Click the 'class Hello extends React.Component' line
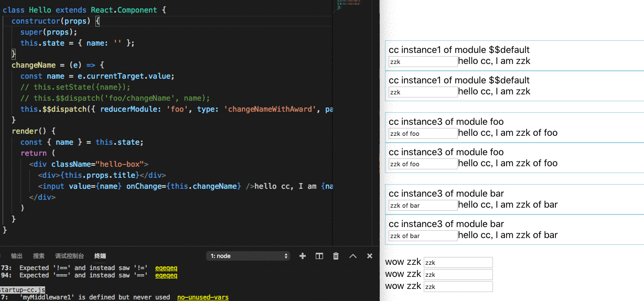The height and width of the screenshot is (301, 644). point(84,10)
